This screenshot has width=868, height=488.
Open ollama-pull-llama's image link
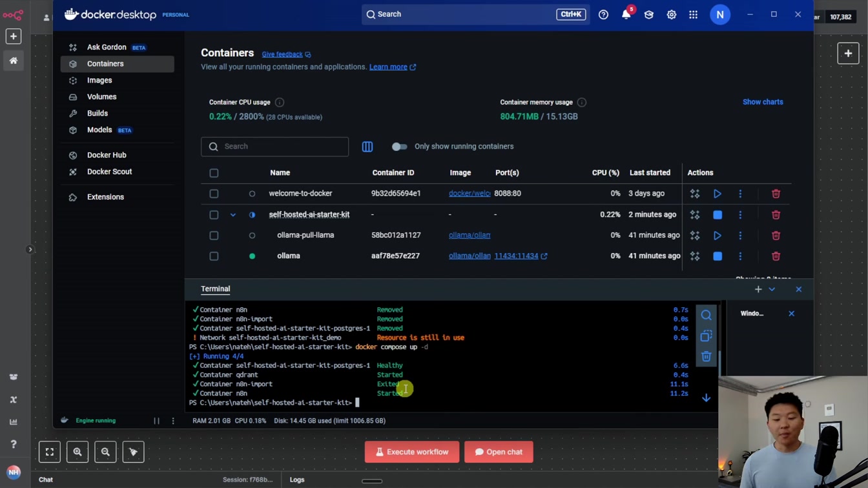point(470,236)
